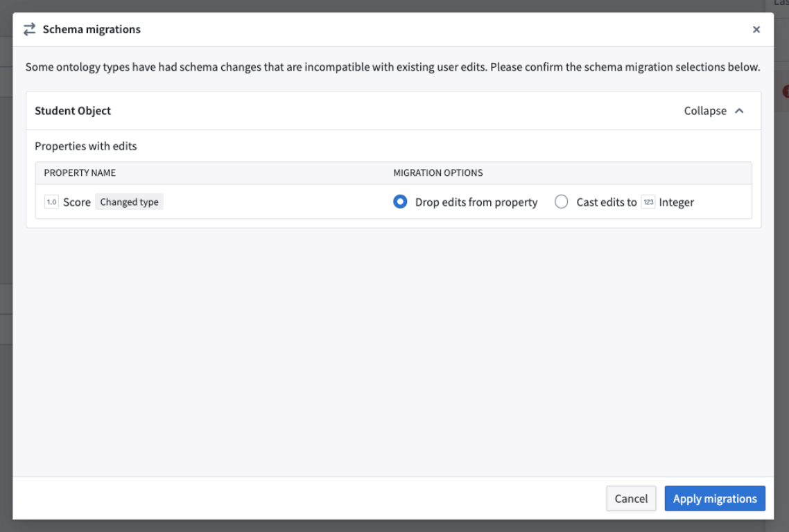Image resolution: width=789 pixels, height=532 pixels.
Task: Collapse the Student Object section
Action: [713, 111]
